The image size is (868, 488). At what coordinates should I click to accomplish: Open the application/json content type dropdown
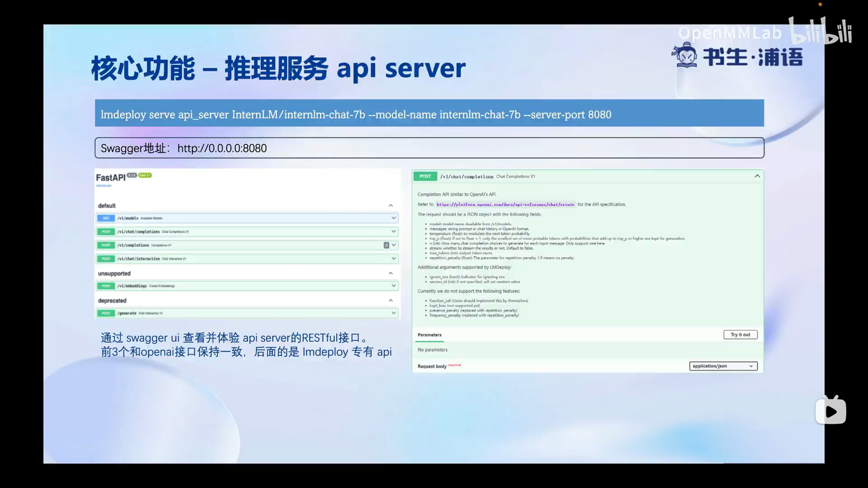[x=723, y=366]
